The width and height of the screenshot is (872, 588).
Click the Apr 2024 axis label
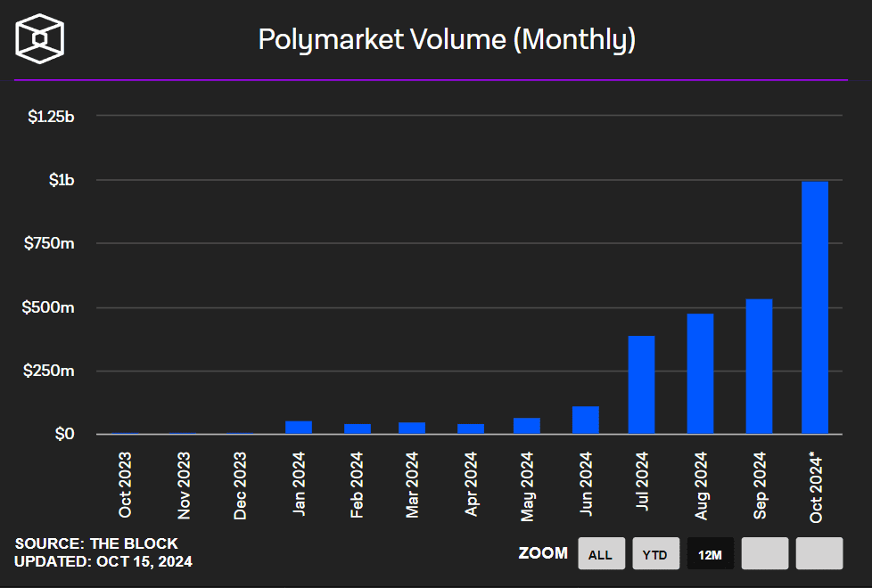(471, 484)
